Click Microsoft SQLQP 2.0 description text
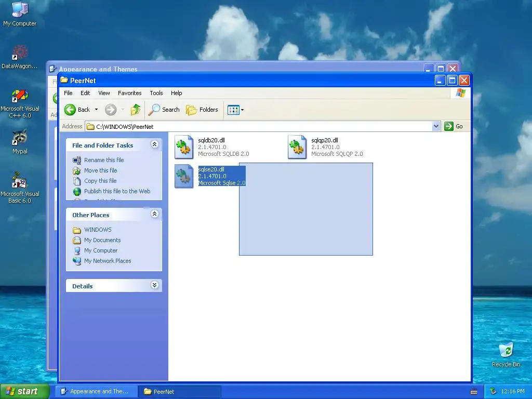 coord(337,154)
